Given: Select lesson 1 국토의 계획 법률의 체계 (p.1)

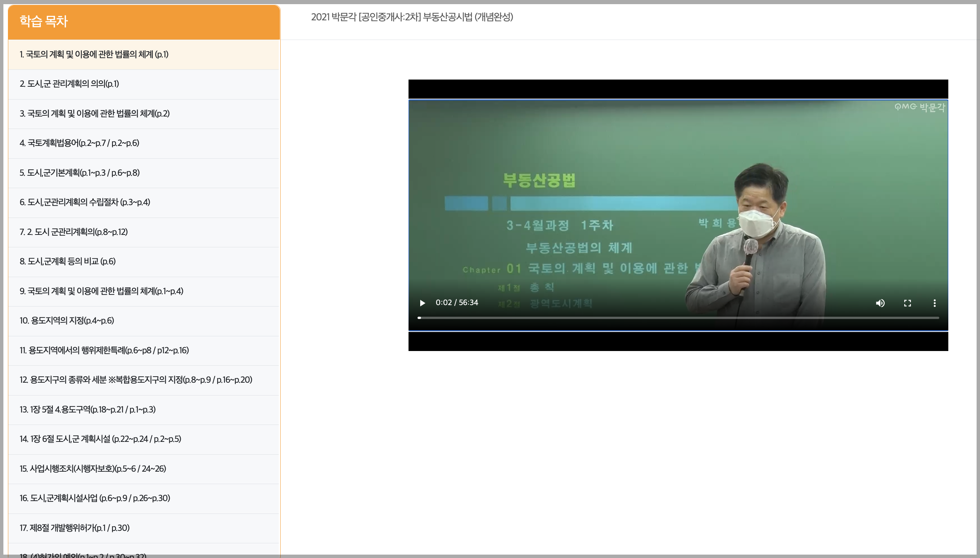Looking at the screenshot, I should [94, 54].
